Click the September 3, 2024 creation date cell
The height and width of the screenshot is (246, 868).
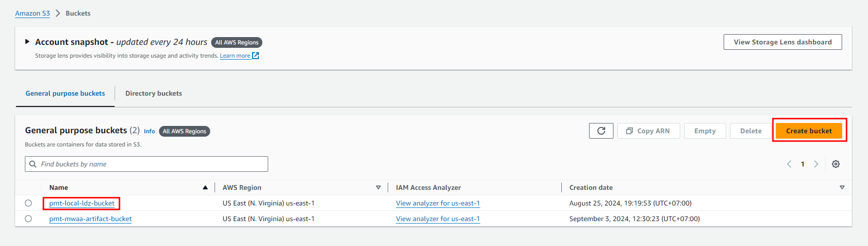634,219
